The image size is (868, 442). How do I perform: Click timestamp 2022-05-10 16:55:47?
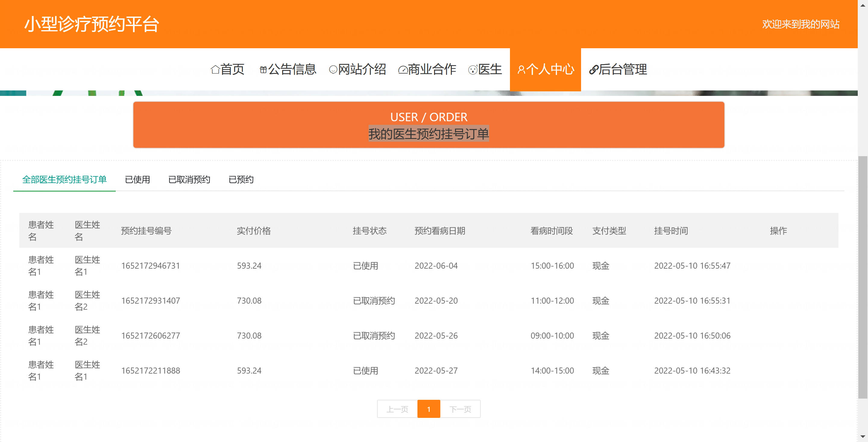(692, 266)
